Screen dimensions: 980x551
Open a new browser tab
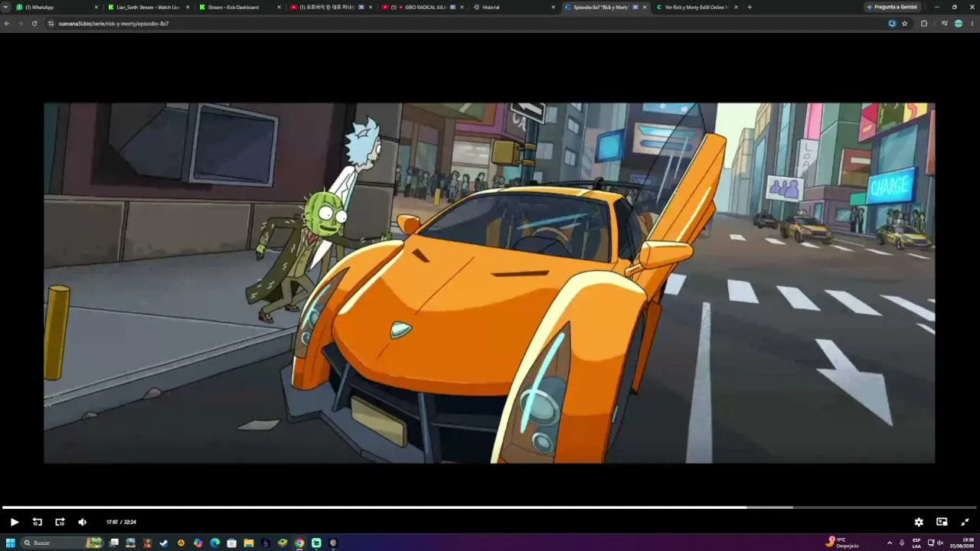(750, 7)
